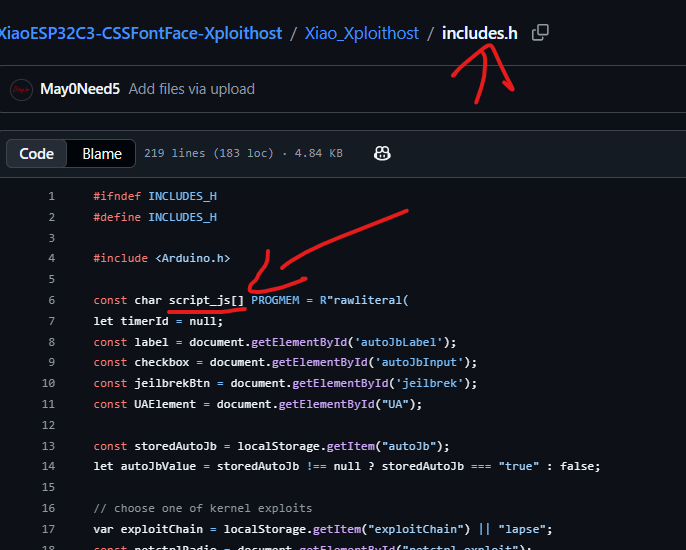This screenshot has width=686, height=550.
Task: Select line number 14 in the gutter
Action: point(48,466)
